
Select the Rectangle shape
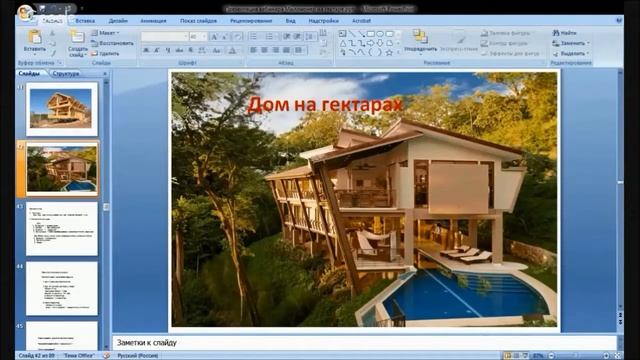coord(371,34)
